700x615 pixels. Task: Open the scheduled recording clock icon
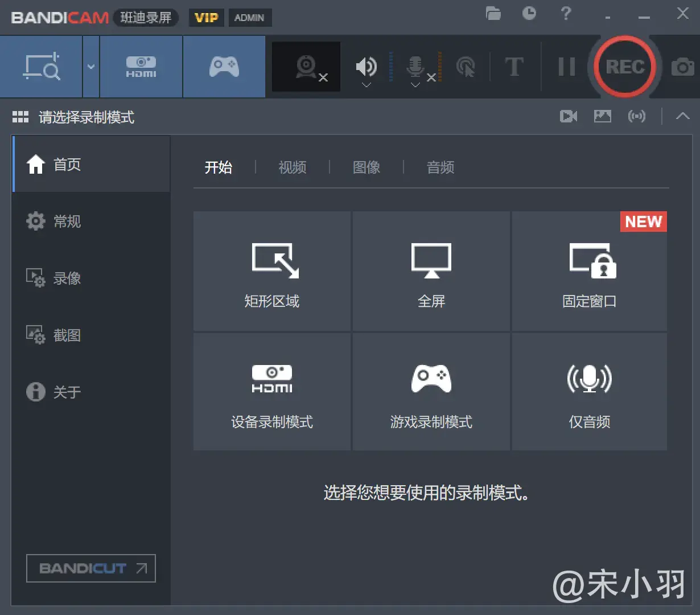point(529,14)
